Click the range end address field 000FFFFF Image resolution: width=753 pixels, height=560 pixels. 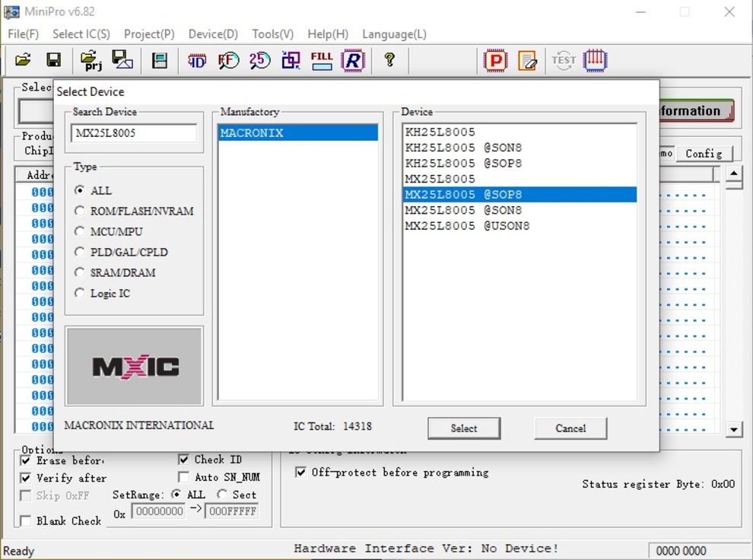(233, 511)
